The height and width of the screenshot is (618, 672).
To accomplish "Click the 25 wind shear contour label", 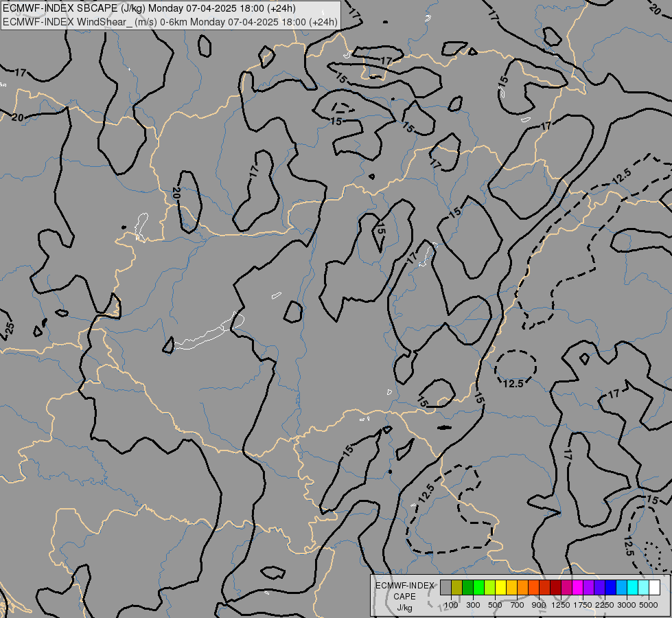I will tap(10, 328).
